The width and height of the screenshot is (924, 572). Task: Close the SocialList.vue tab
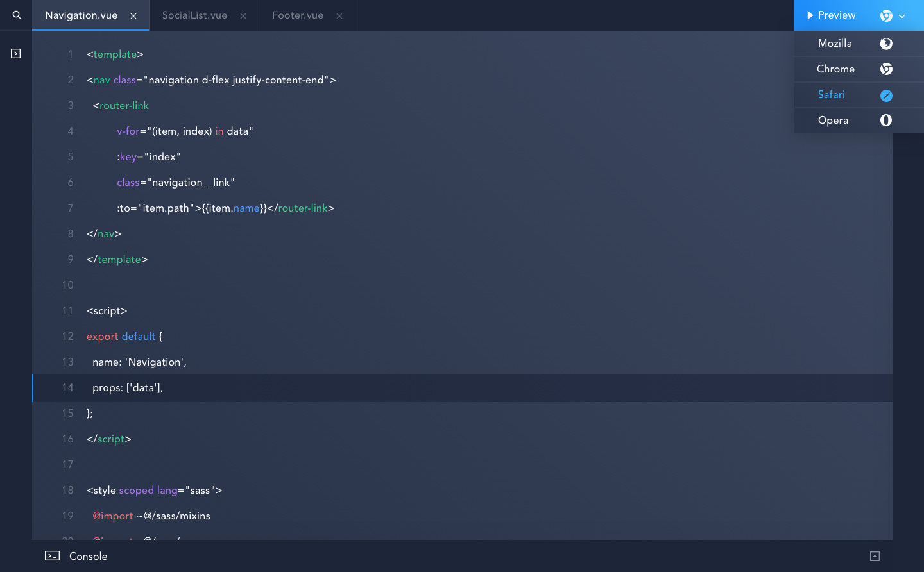point(243,16)
